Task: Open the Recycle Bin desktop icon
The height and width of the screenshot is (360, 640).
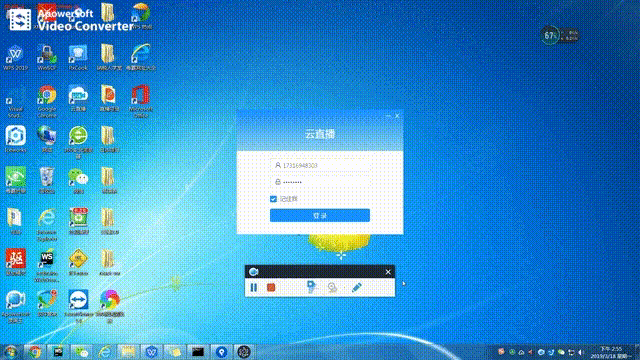Action: click(47, 180)
